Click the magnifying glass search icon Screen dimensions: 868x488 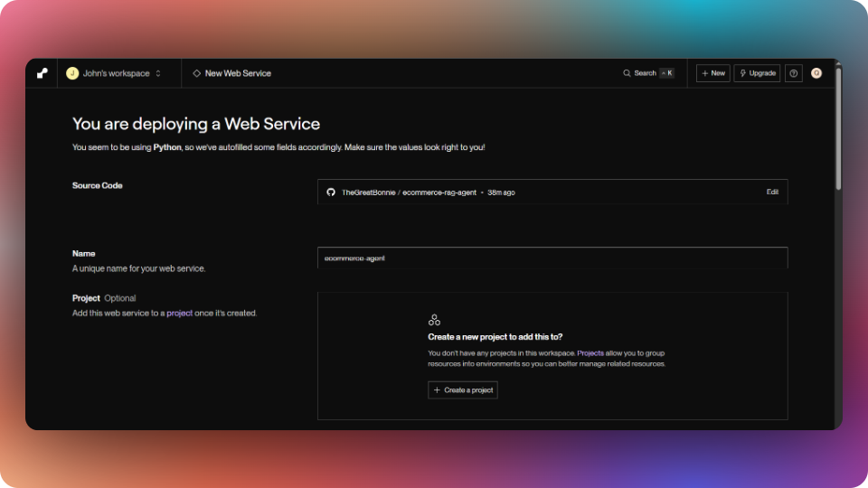click(x=627, y=73)
